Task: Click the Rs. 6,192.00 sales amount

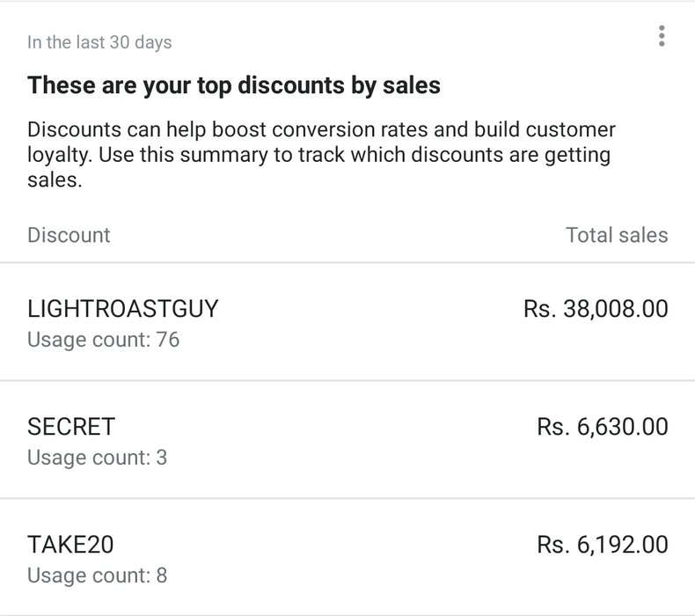Action: tap(603, 545)
